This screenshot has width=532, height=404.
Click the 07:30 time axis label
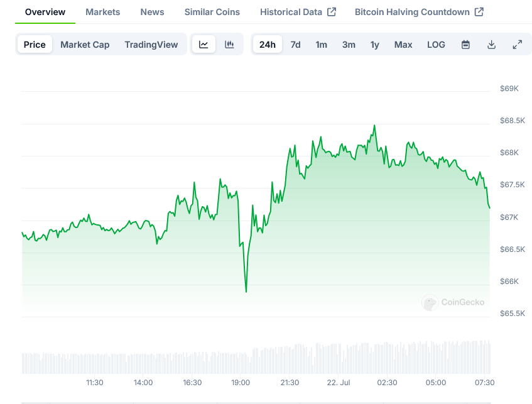484,383
